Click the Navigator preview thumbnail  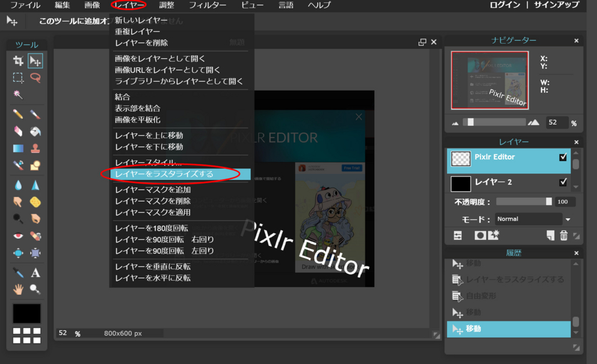coord(490,80)
